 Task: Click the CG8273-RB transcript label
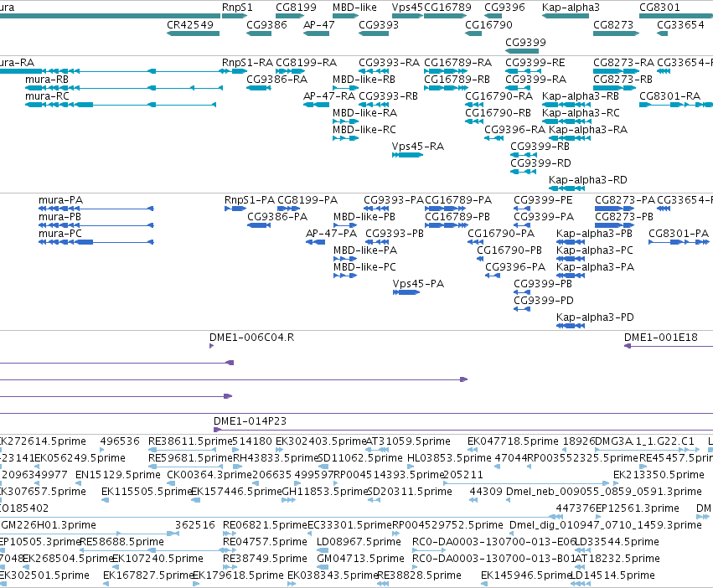623,80
